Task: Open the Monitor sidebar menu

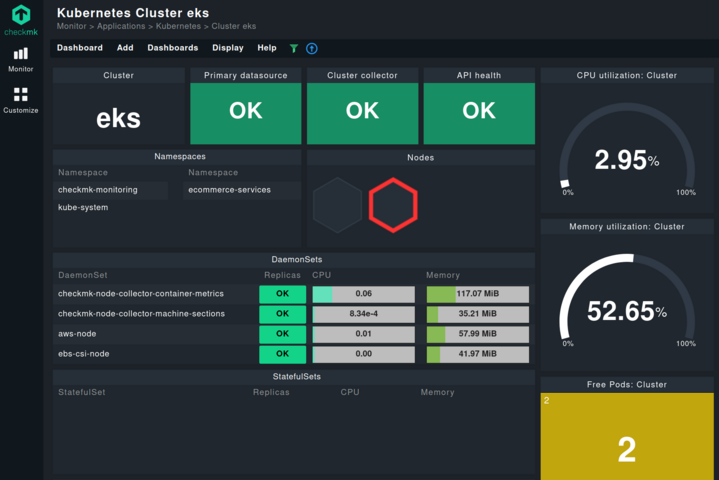Action: [x=21, y=59]
